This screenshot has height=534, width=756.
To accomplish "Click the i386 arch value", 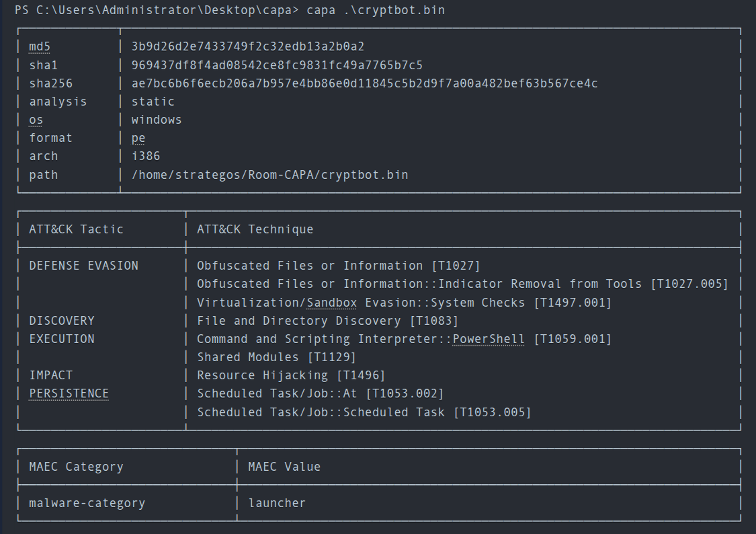I will click(x=145, y=156).
